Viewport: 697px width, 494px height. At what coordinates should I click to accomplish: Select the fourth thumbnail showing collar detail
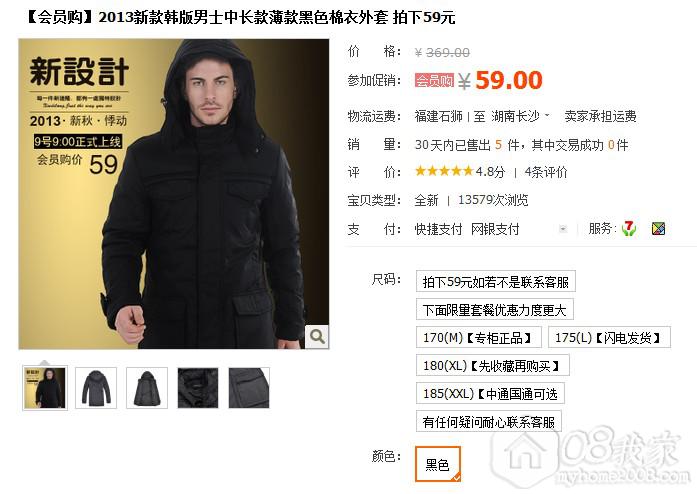198,388
